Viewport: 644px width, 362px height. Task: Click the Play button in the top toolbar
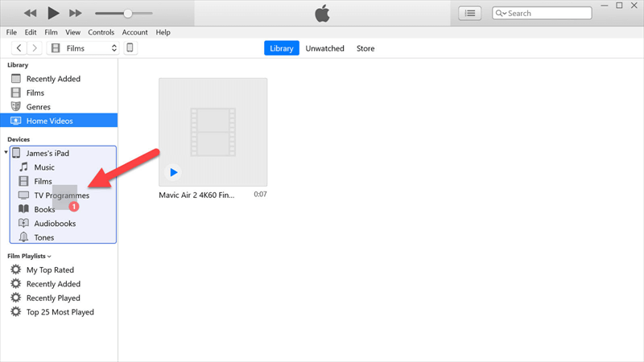click(x=53, y=13)
